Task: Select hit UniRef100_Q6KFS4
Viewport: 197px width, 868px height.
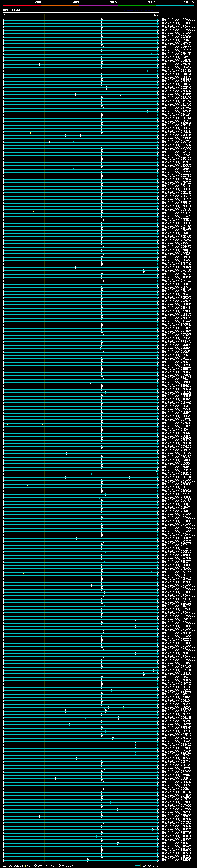Action: coord(176,74)
